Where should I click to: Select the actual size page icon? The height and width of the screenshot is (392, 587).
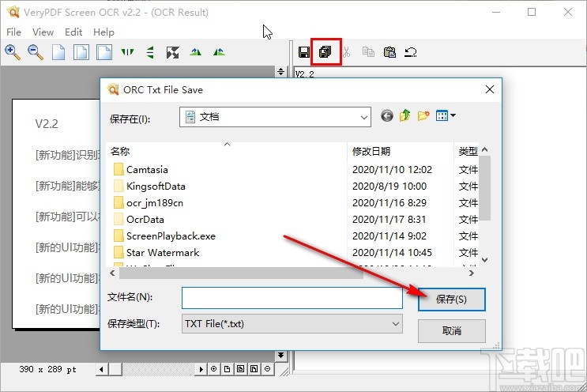click(58, 52)
